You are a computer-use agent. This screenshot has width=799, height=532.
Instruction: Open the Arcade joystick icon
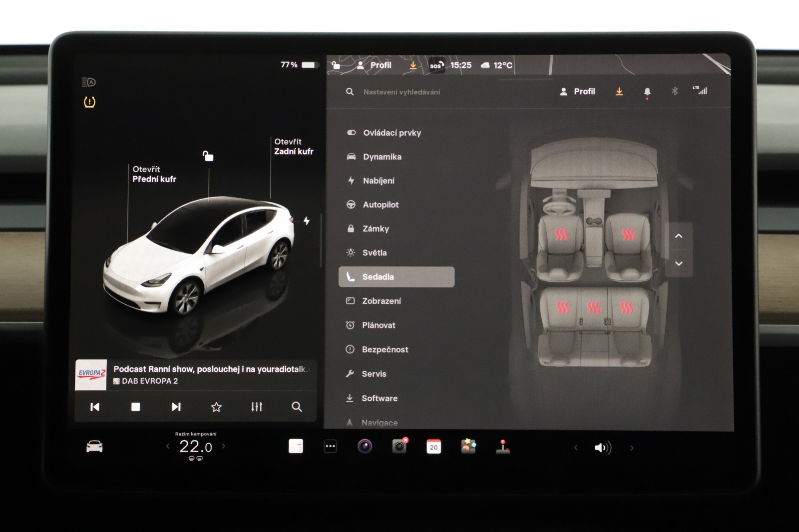tap(502, 447)
